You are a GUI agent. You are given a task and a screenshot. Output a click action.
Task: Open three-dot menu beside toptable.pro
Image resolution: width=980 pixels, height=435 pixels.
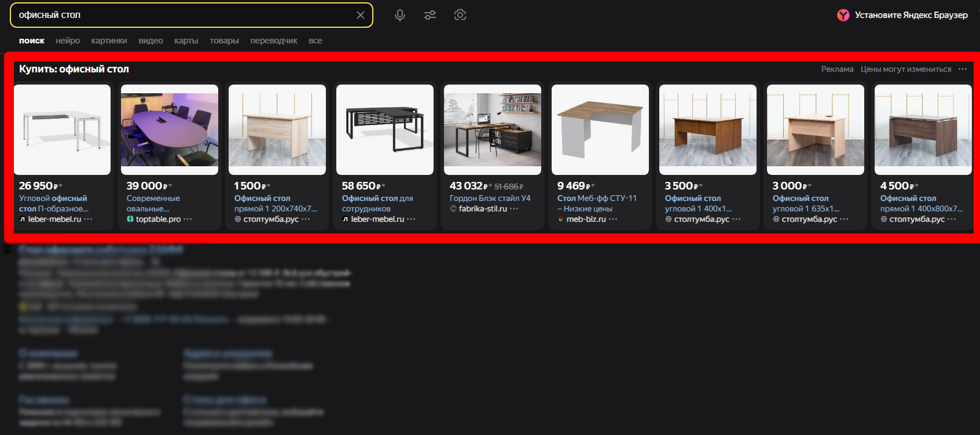pyautogui.click(x=188, y=219)
